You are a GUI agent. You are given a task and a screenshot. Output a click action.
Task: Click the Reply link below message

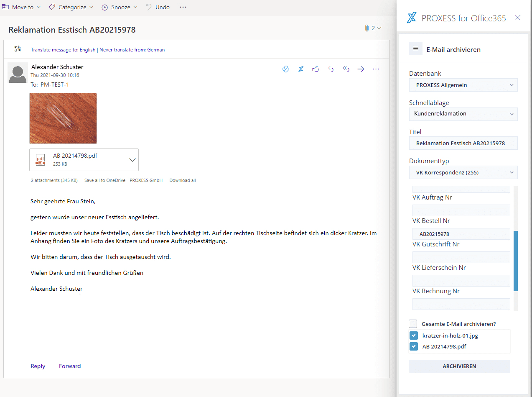coord(38,366)
